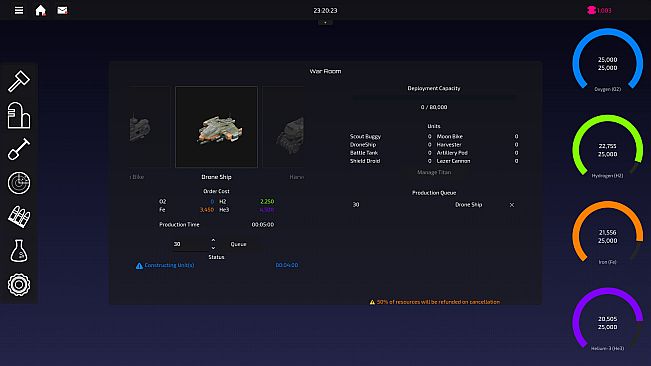
Task: Click the He3 cost value
Action: (x=267, y=210)
